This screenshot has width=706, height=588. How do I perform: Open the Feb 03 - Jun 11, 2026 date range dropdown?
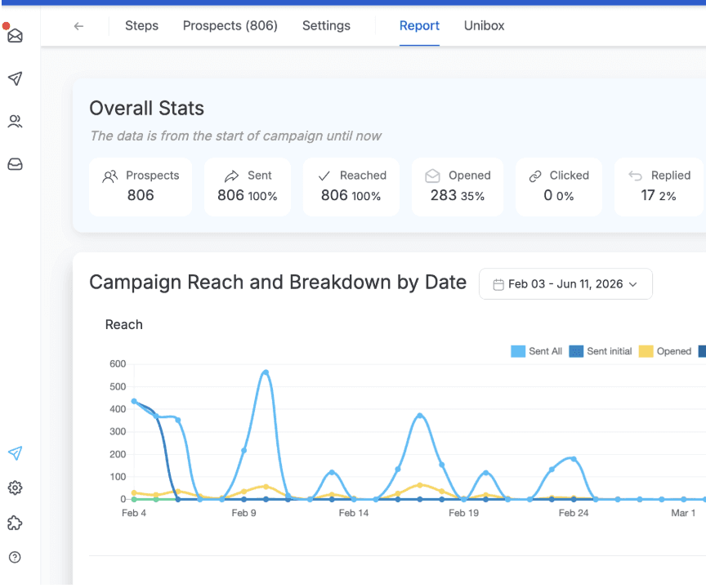point(565,284)
